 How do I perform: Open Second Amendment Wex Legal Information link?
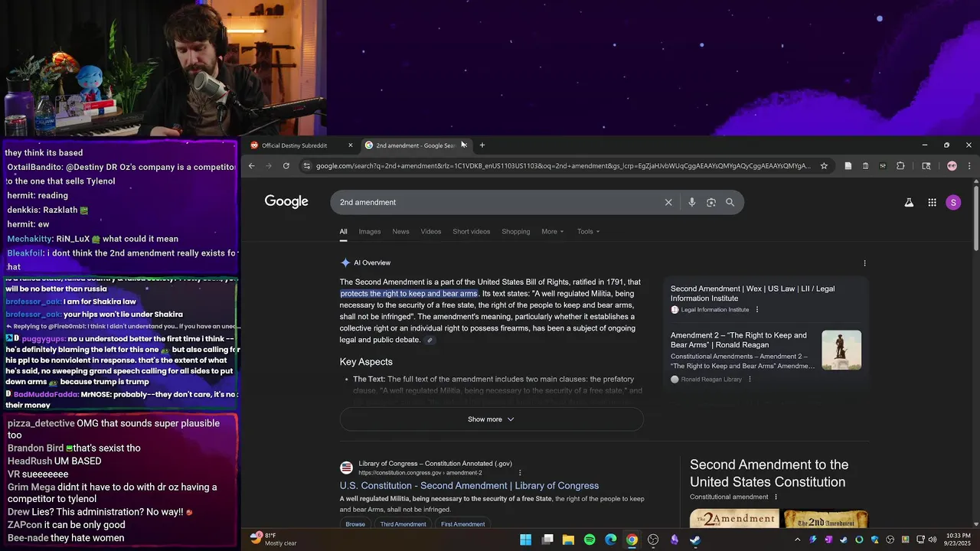(x=753, y=293)
